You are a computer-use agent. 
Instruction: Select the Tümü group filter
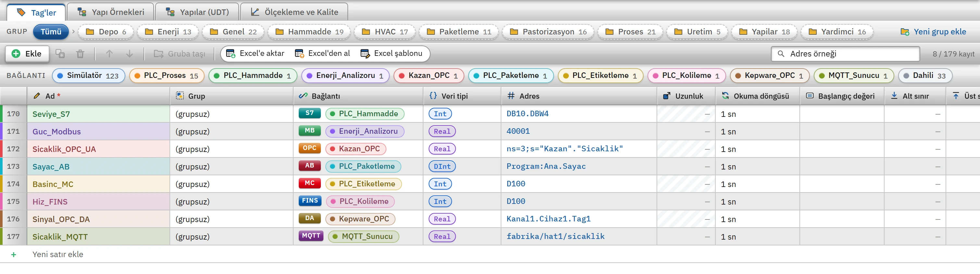[x=51, y=31]
